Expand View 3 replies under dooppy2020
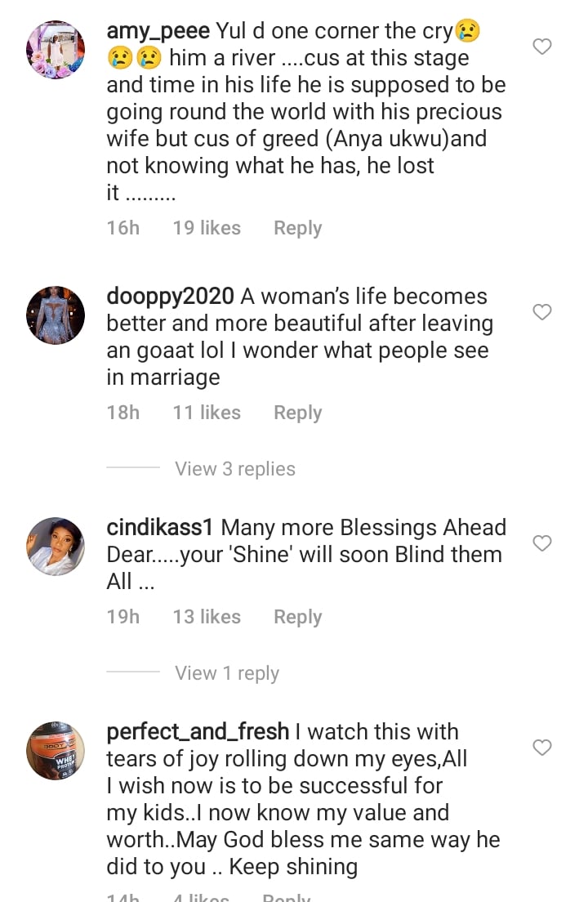Image resolution: width=588 pixels, height=902 pixels. tap(235, 469)
